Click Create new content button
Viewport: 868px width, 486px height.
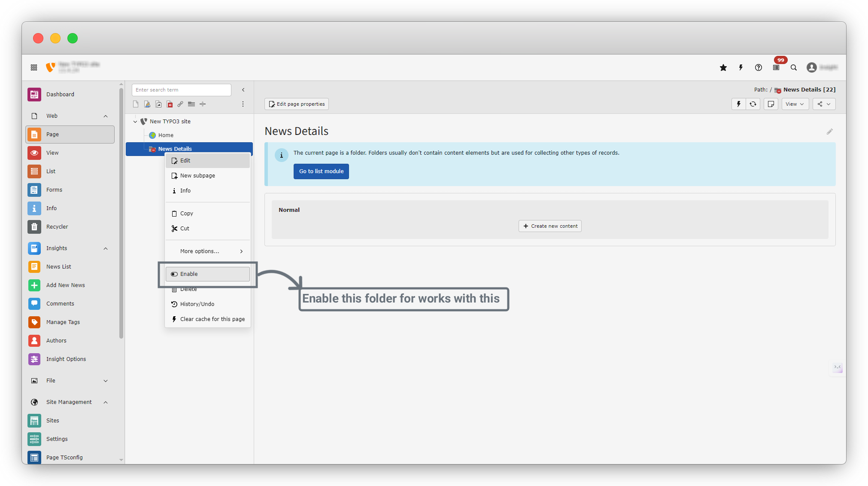pos(550,226)
